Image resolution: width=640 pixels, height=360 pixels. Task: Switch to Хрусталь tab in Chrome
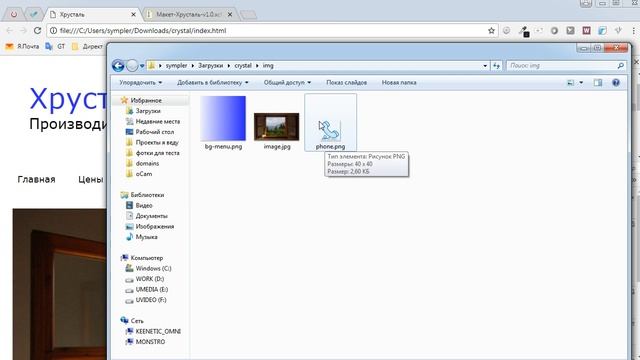click(x=92, y=14)
